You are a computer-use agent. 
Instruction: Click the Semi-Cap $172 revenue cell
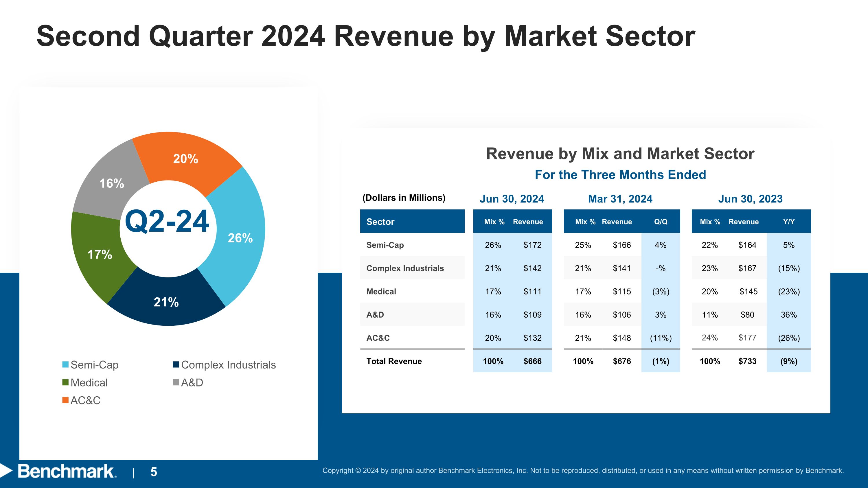532,245
